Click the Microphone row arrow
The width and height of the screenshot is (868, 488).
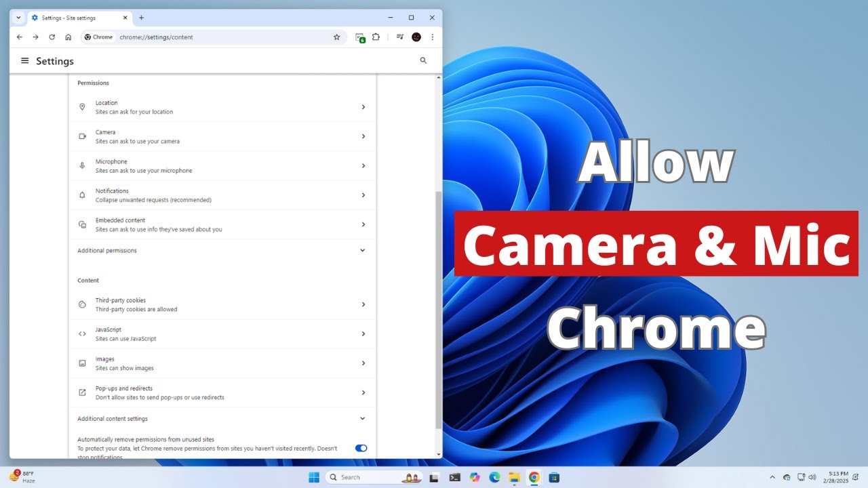click(x=363, y=166)
